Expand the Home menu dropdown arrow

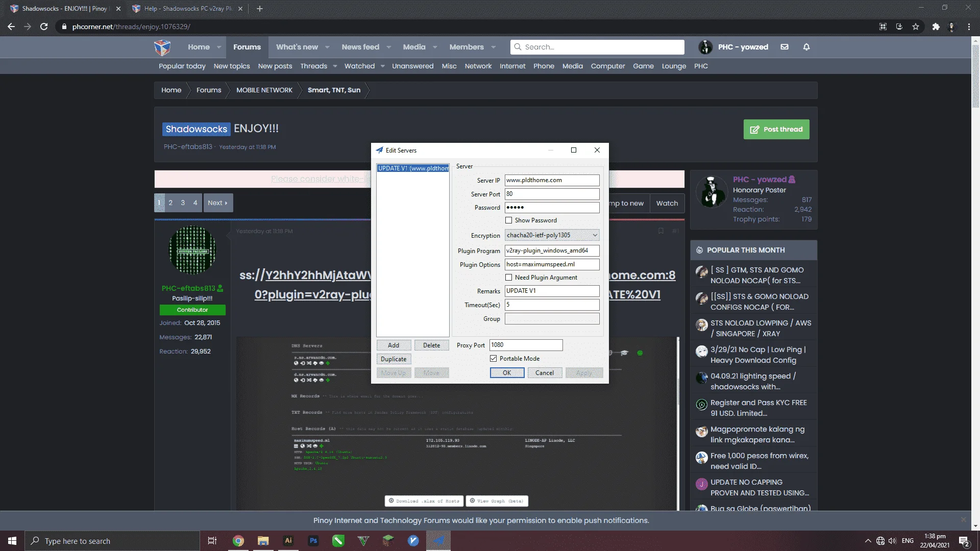tap(219, 47)
